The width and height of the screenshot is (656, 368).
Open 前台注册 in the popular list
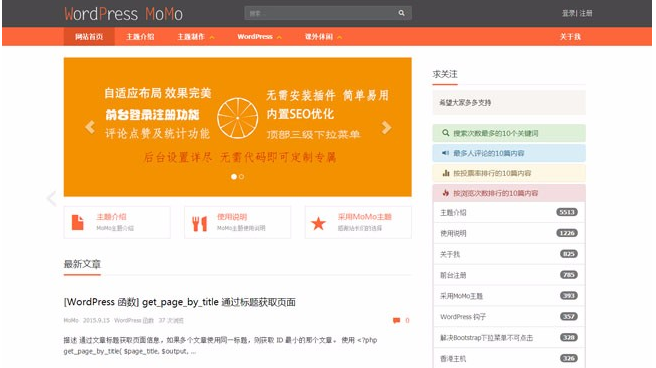(453, 275)
